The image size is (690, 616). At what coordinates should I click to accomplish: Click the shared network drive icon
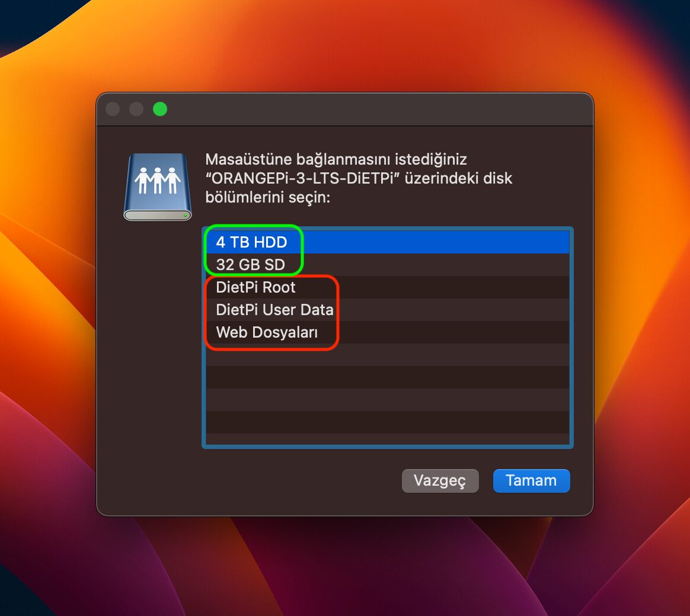click(158, 187)
